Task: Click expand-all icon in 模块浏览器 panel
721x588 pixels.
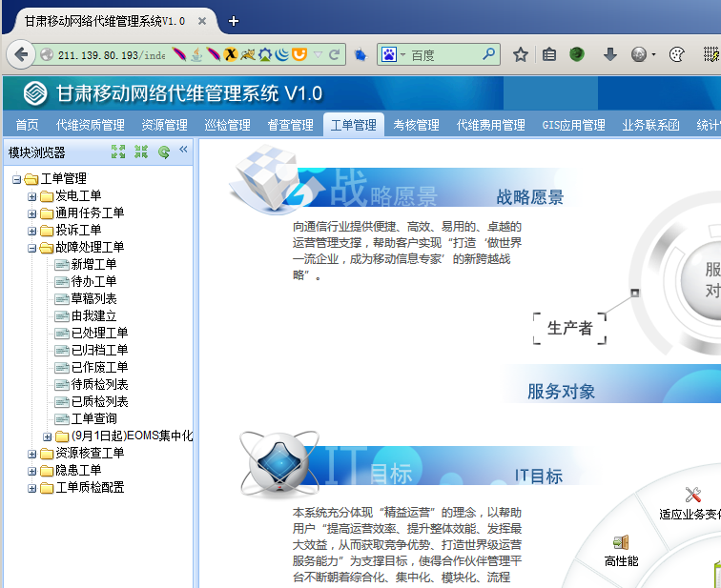Action: [x=118, y=152]
